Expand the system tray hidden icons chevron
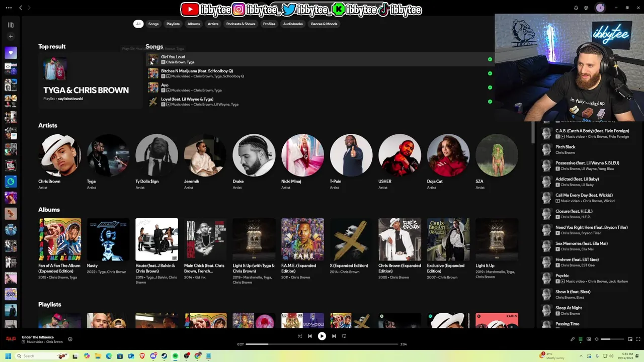 [582, 356]
